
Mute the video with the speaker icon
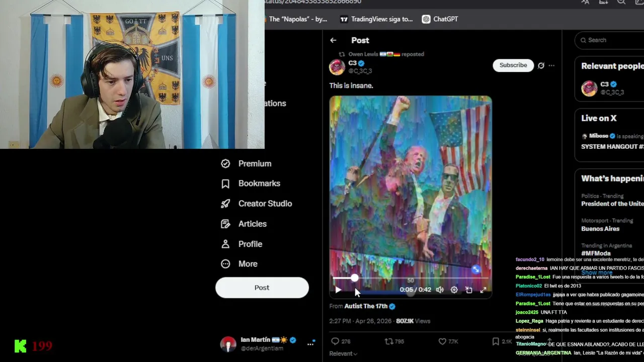(x=440, y=290)
